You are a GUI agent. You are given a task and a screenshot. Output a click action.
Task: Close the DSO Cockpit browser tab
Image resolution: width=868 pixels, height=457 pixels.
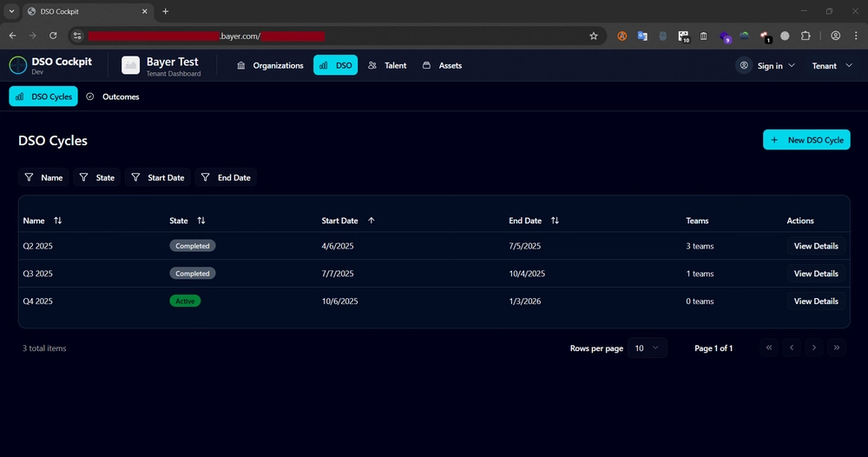point(144,11)
